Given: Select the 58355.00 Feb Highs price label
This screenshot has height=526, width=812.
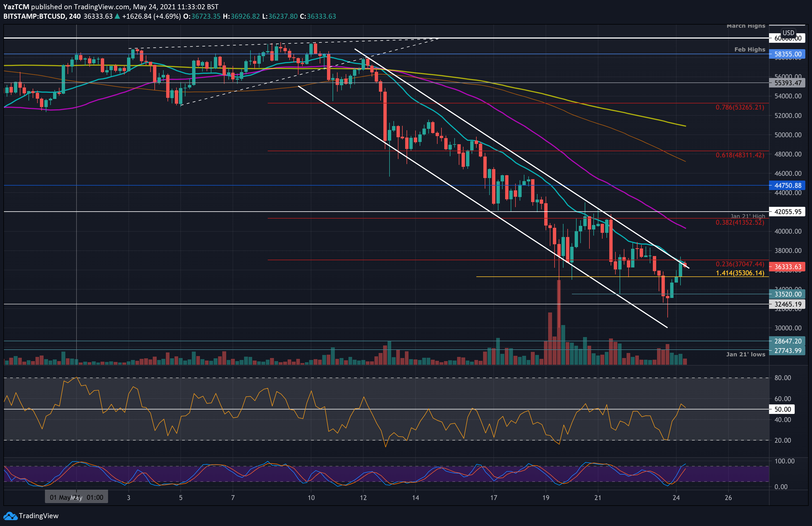Looking at the screenshot, I should [x=787, y=54].
